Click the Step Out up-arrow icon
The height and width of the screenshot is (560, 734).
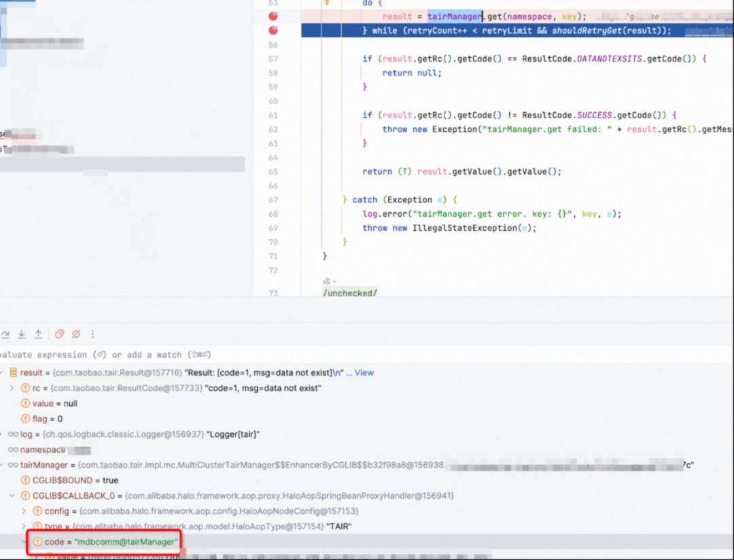[x=38, y=334]
